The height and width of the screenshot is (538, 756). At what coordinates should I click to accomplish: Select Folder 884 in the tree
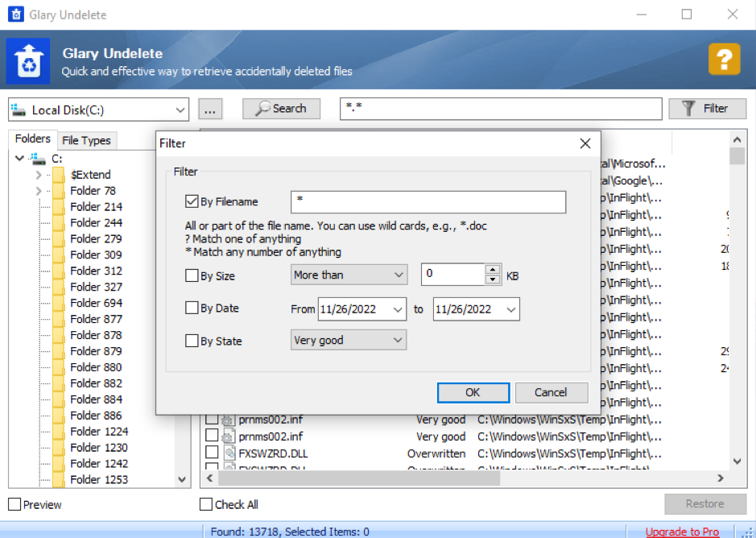pos(97,399)
